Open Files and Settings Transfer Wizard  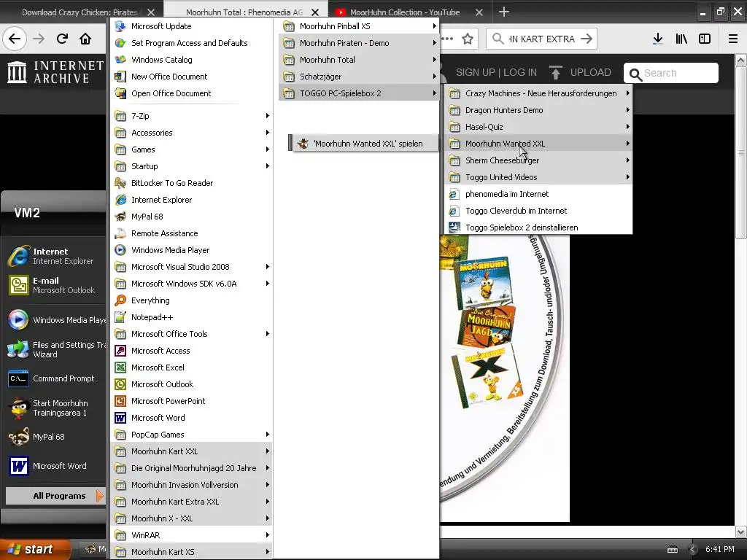[55, 349]
